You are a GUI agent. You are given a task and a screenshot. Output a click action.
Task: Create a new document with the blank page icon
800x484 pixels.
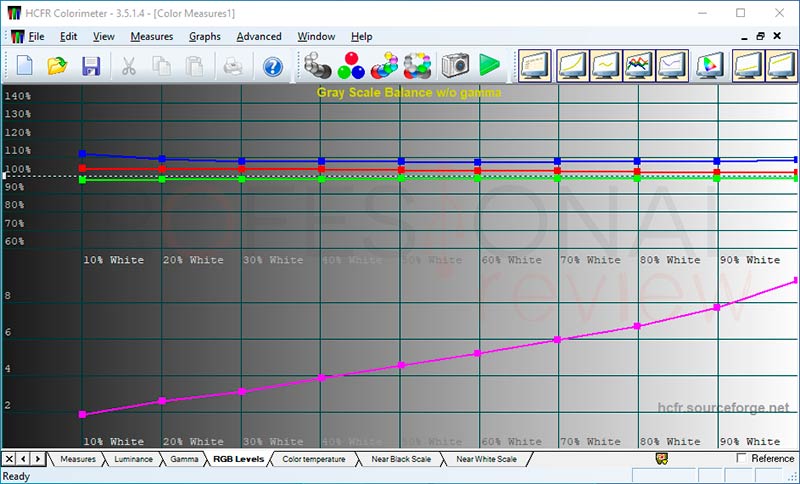point(24,66)
